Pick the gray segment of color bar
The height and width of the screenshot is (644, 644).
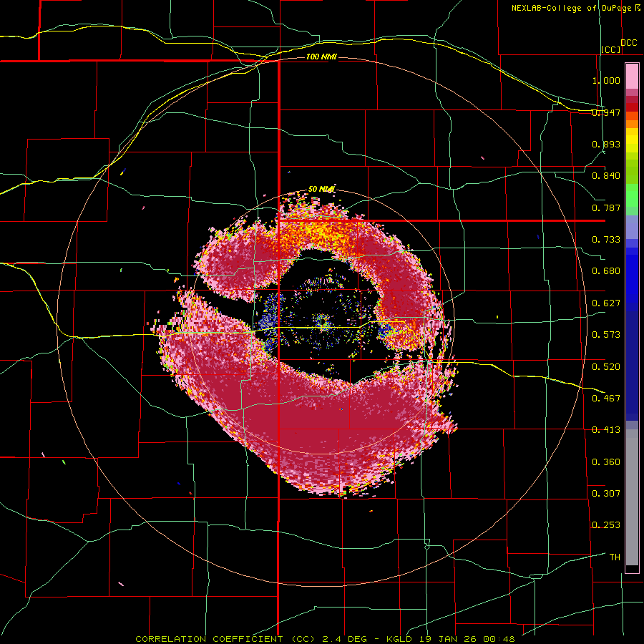(x=632, y=497)
